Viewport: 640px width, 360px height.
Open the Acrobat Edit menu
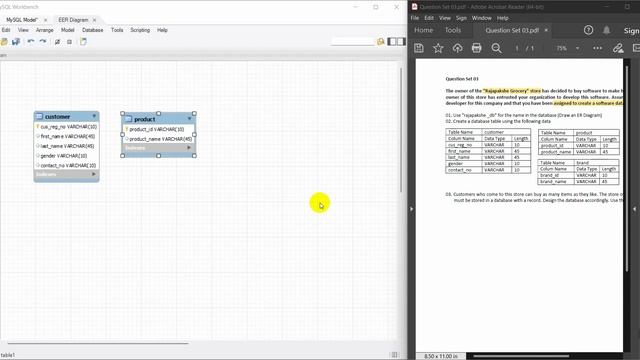click(x=429, y=18)
